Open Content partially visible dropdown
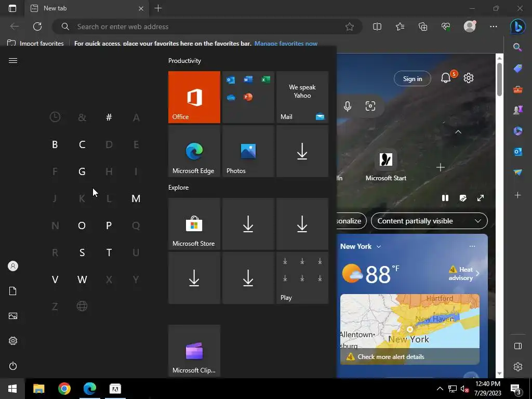 (x=429, y=221)
